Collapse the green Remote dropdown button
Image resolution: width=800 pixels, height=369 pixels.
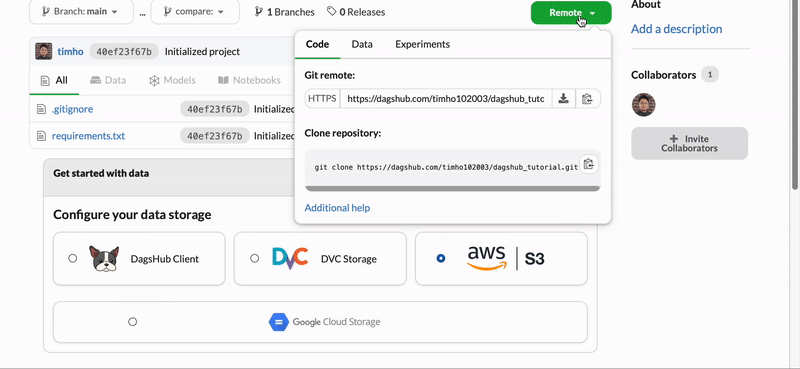[x=571, y=13]
